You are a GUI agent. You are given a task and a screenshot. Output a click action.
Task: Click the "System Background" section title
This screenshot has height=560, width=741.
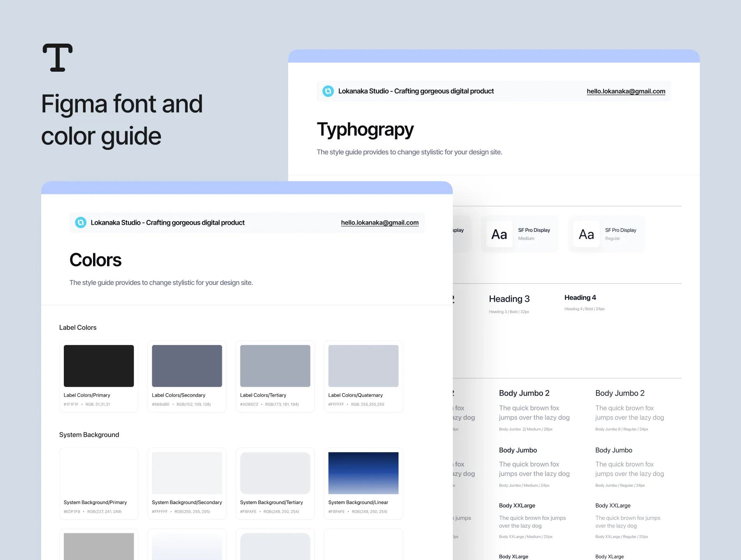pos(89,435)
